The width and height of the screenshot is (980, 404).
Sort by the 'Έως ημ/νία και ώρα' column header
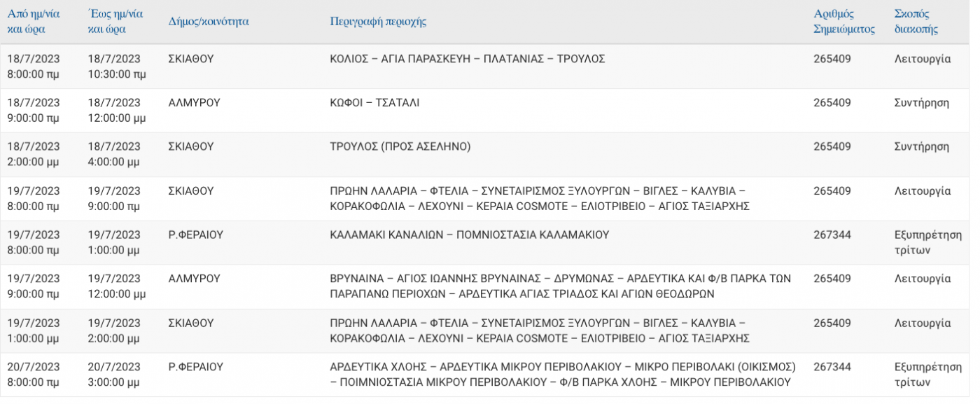[117, 22]
